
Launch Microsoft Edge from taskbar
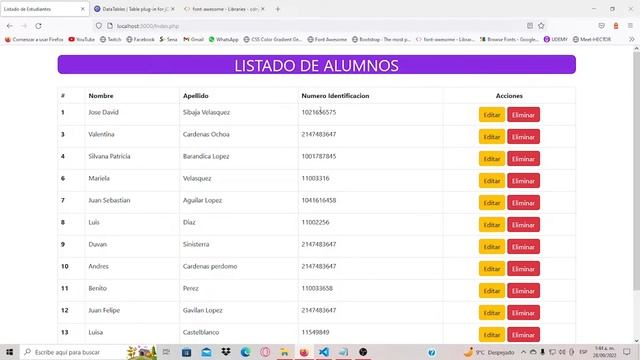point(245,352)
